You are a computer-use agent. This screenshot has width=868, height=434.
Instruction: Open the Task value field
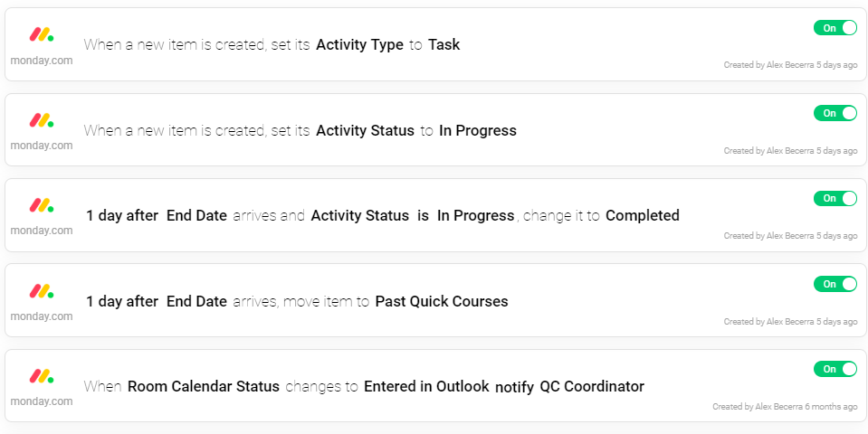point(444,44)
